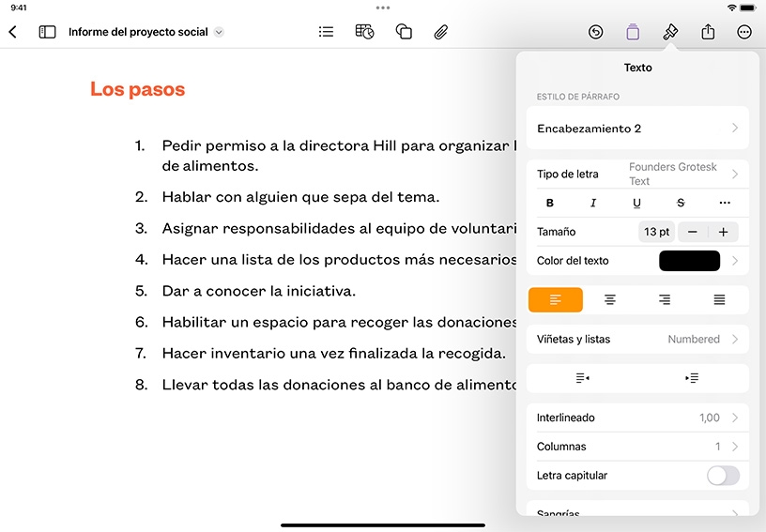The height and width of the screenshot is (532, 766).
Task: Select center text alignment
Action: (609, 299)
